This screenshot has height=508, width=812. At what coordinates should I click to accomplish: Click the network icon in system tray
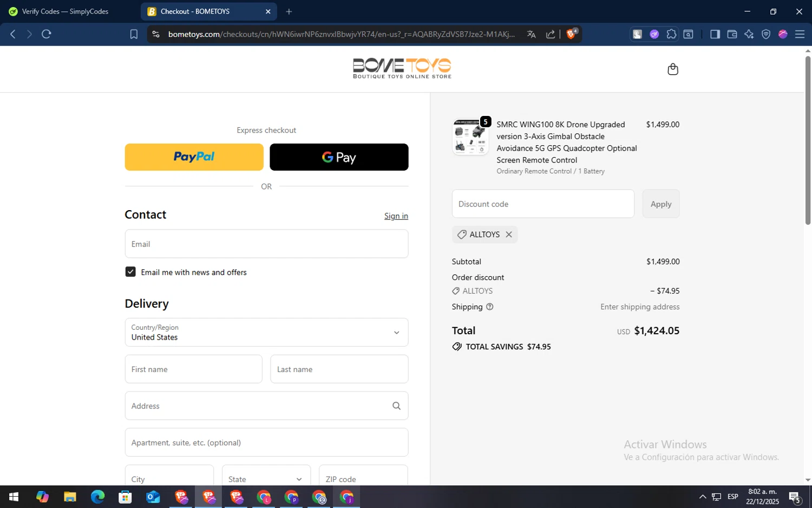point(716,497)
